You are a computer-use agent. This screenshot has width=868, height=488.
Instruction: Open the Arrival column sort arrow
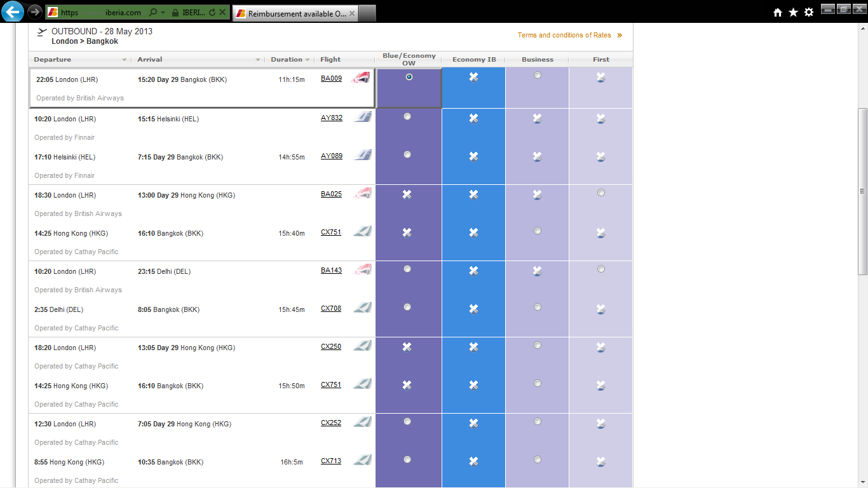coord(258,60)
